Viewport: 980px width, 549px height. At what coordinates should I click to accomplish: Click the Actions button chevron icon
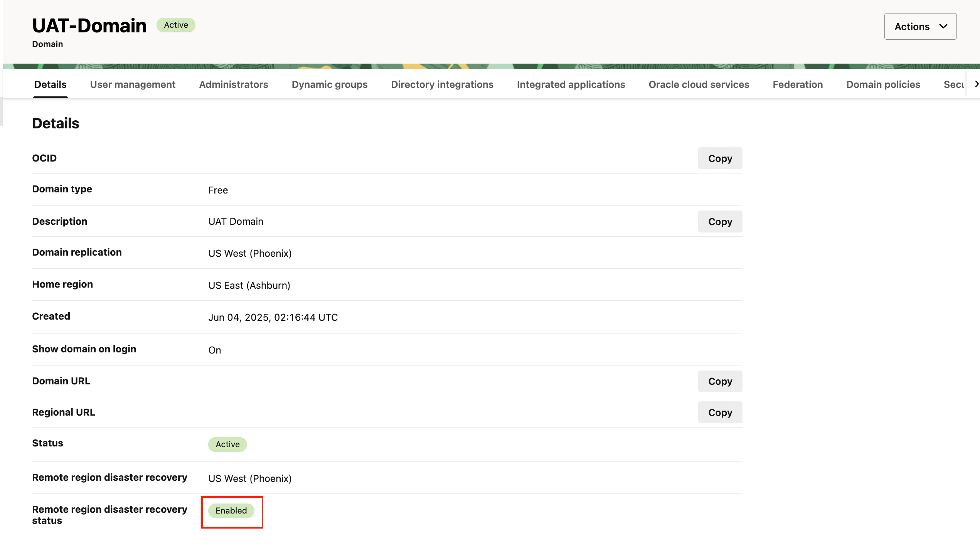point(943,27)
